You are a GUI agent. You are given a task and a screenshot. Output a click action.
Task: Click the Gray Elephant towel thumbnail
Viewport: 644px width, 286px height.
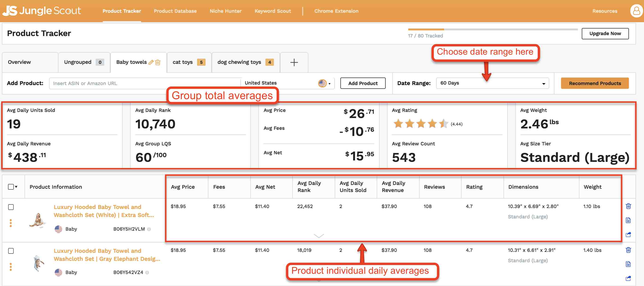38,264
